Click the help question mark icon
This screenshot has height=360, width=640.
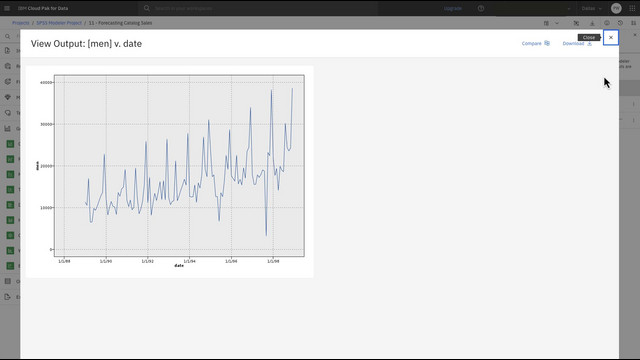coord(481,8)
